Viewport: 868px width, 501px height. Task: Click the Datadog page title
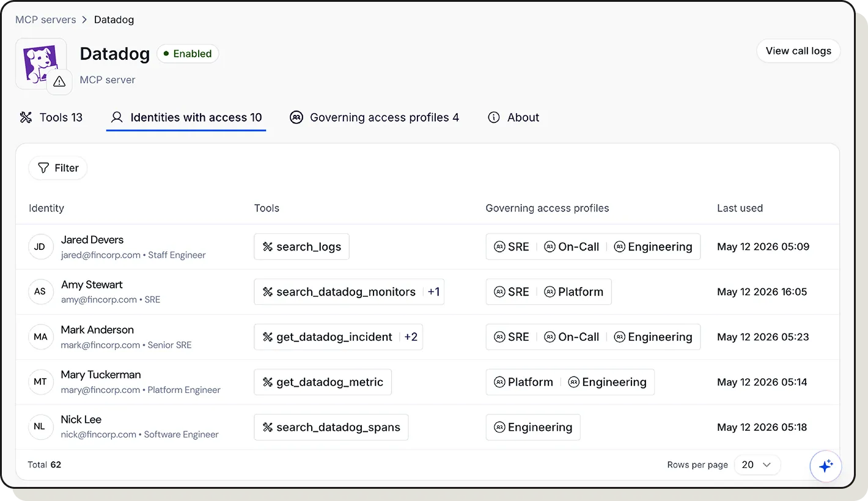[x=115, y=54]
